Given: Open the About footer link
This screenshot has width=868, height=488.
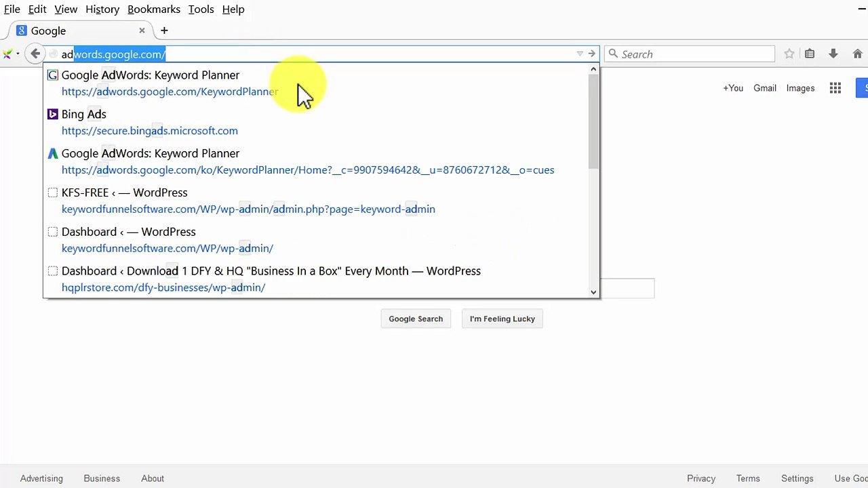Looking at the screenshot, I should [x=153, y=479].
